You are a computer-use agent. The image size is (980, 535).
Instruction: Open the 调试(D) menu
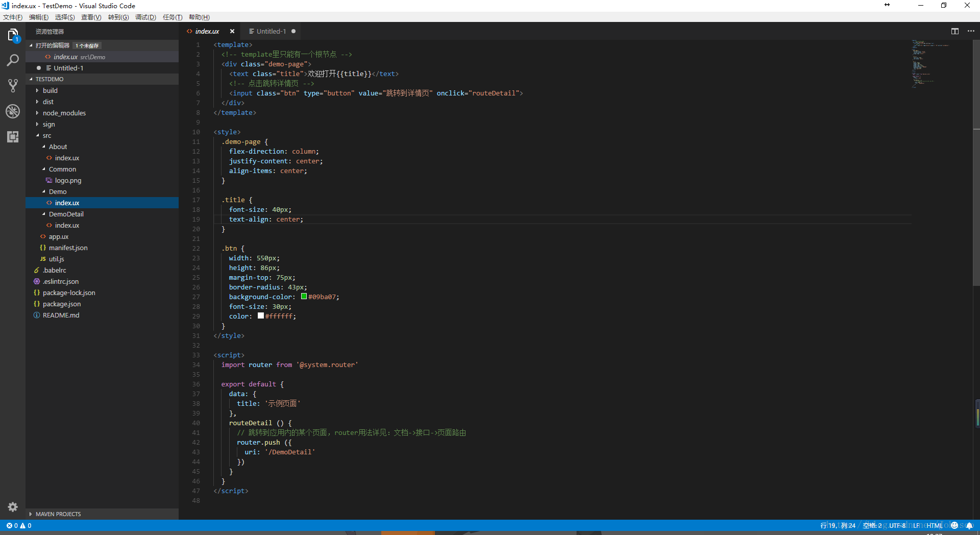(x=145, y=17)
